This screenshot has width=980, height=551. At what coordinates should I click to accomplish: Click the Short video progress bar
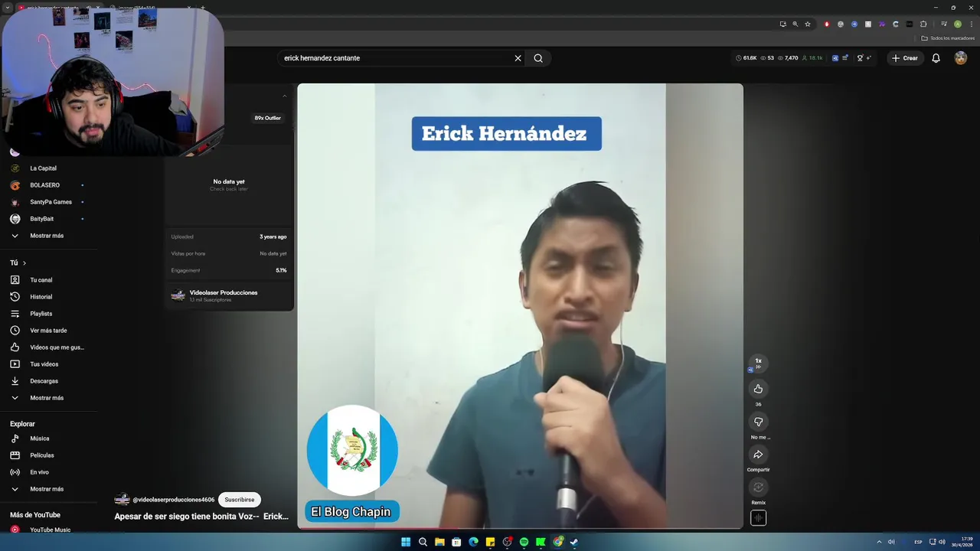coord(520,527)
